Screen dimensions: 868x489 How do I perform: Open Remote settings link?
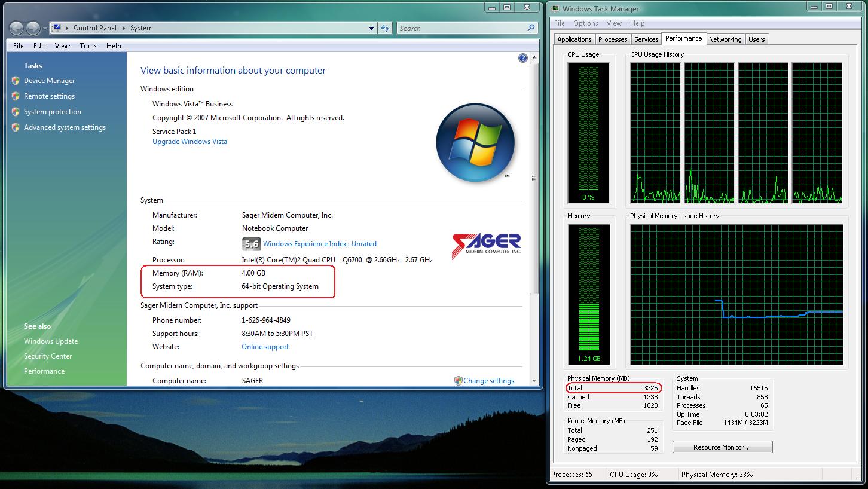pyautogui.click(x=49, y=96)
